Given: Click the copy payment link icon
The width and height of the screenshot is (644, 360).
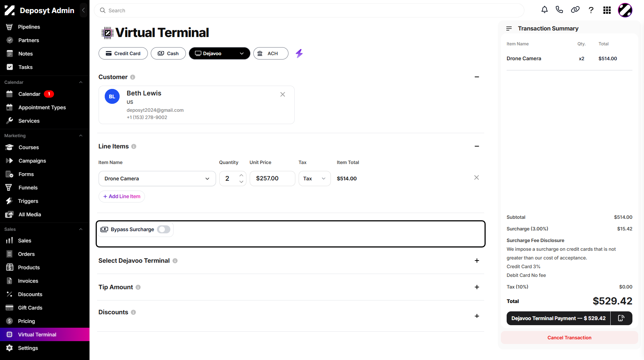Looking at the screenshot, I should click(x=621, y=318).
